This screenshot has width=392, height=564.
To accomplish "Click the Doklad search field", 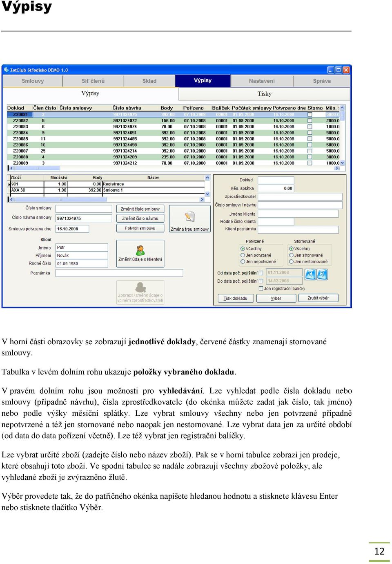I will click(x=276, y=180).
